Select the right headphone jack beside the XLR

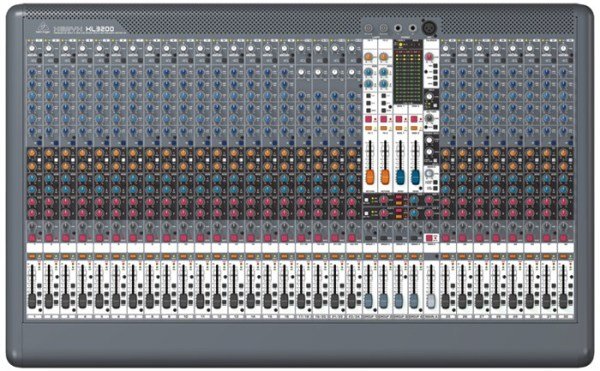tap(412, 28)
